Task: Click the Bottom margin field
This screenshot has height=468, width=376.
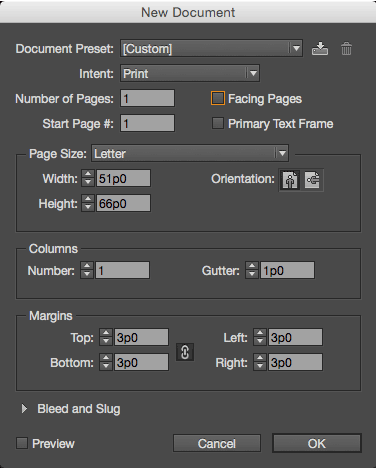Action: pos(141,362)
